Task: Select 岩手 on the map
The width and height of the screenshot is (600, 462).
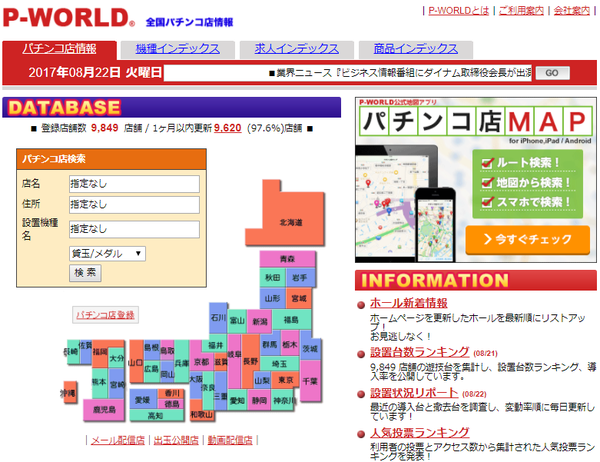Action: click(x=300, y=278)
